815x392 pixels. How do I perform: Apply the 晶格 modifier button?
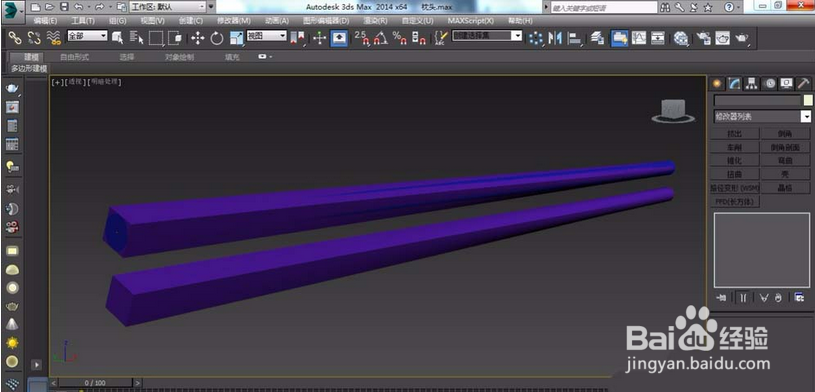tap(785, 188)
